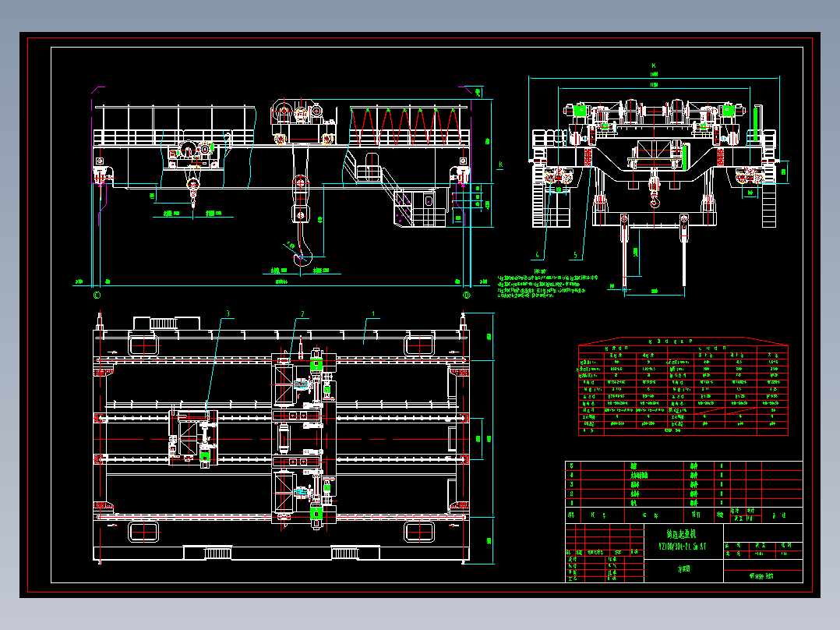Click parts list row number 4

pyautogui.click(x=684, y=475)
